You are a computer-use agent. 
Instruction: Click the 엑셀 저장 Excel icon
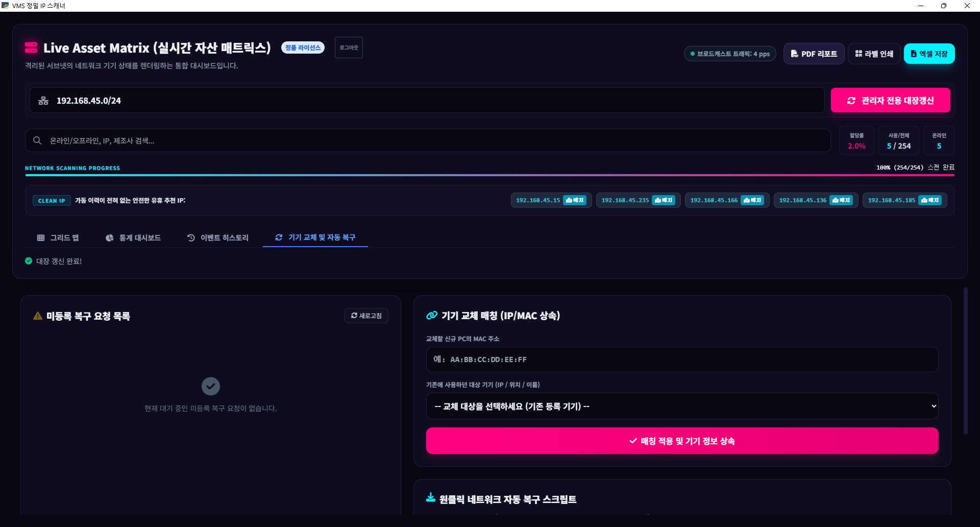pyautogui.click(x=914, y=54)
